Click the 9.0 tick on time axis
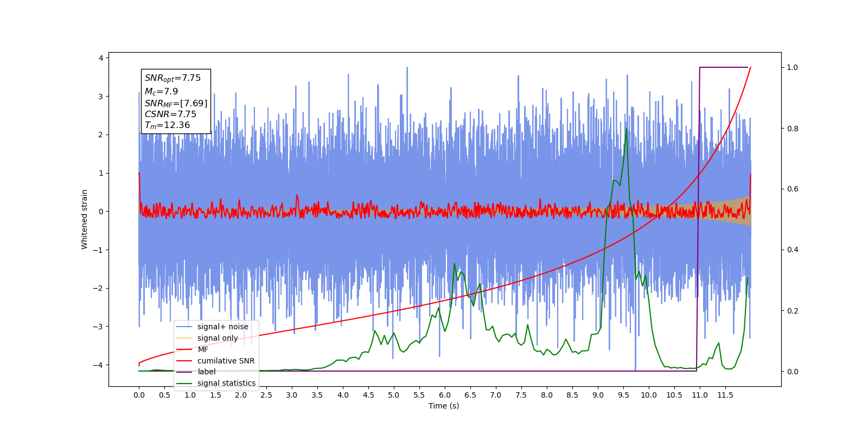868x434 pixels. coord(598,395)
